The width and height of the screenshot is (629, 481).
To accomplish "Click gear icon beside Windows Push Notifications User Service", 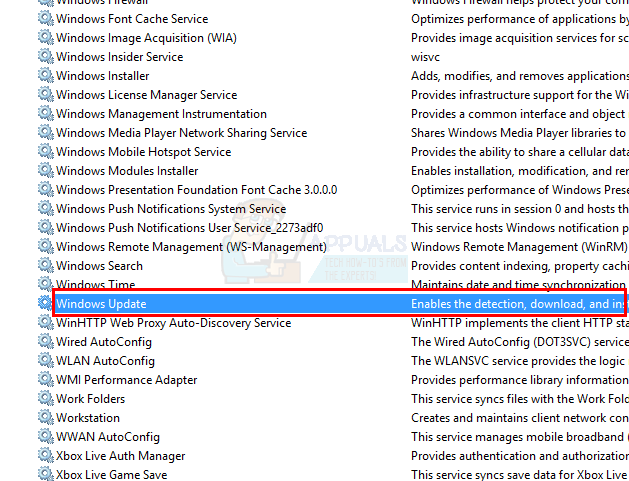I will (46, 227).
